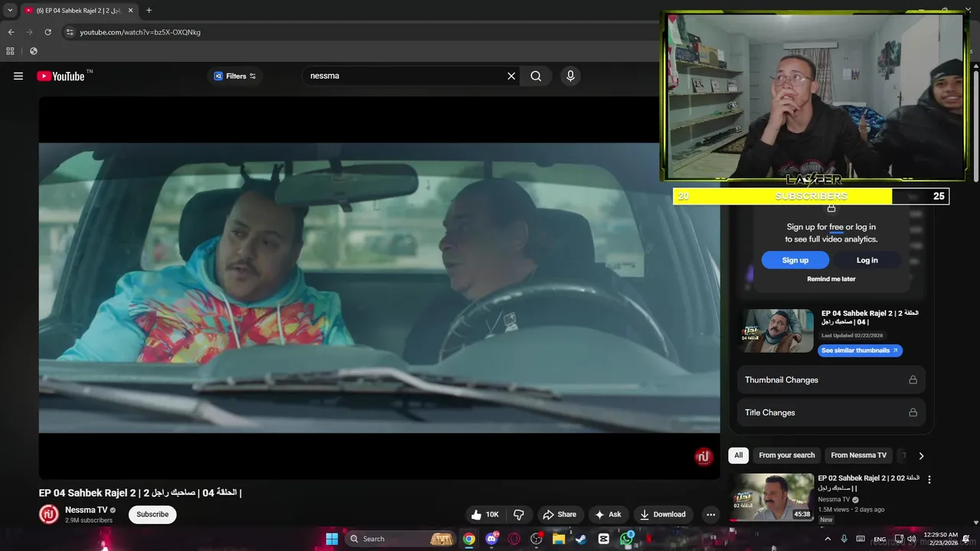
Task: Select the EP 04 Sahbek Rajel tab
Action: click(x=78, y=11)
